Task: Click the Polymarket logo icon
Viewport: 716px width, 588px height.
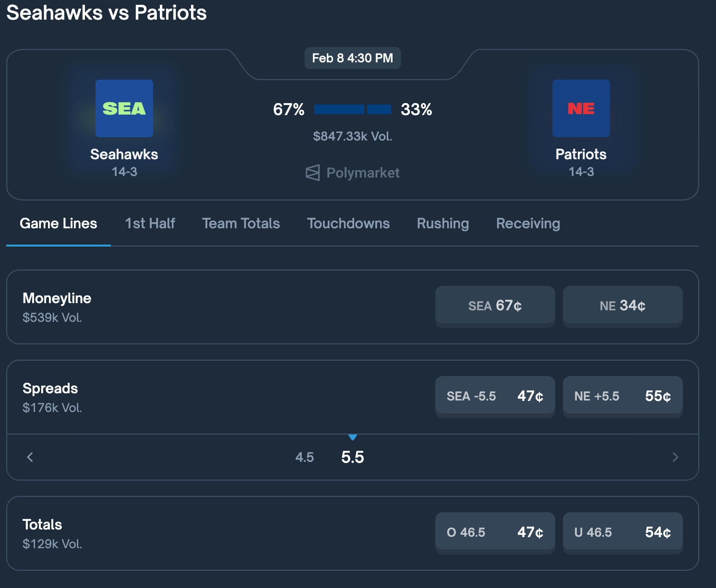Action: pyautogui.click(x=312, y=173)
